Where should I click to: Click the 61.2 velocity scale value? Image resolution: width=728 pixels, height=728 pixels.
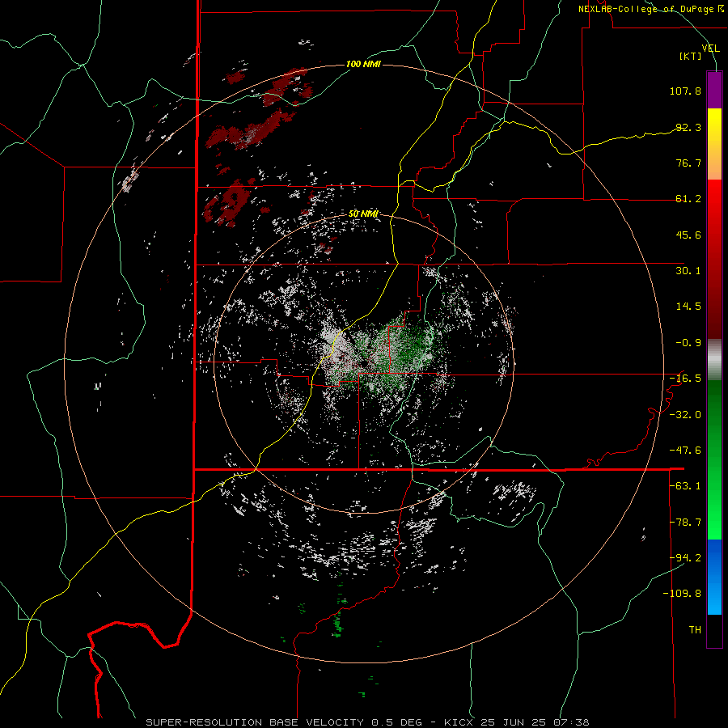(688, 199)
